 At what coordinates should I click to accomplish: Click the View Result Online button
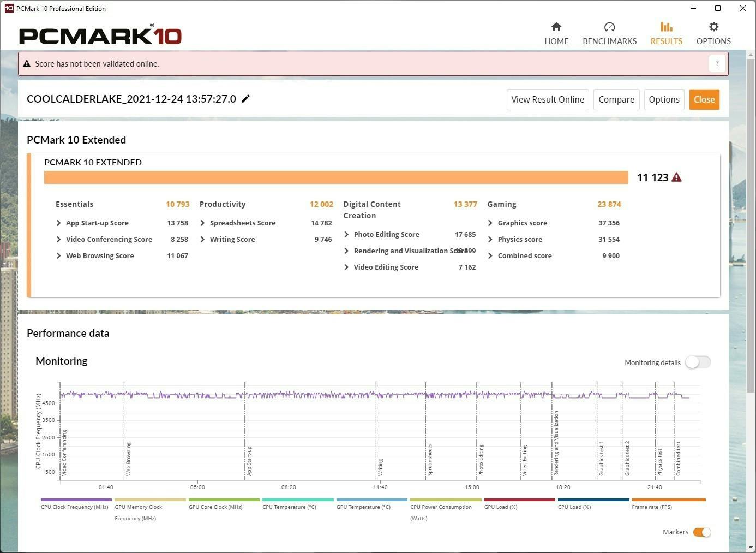[547, 99]
